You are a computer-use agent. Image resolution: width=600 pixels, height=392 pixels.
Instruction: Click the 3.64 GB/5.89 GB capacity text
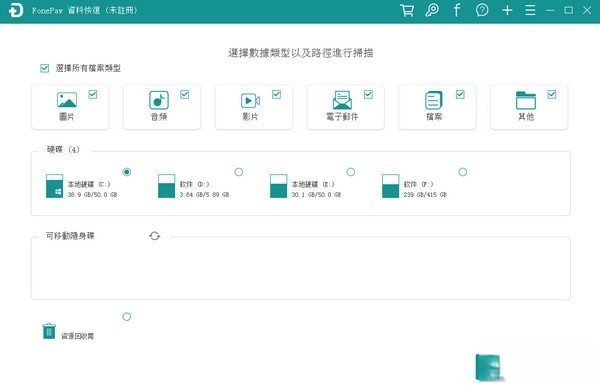coord(204,195)
